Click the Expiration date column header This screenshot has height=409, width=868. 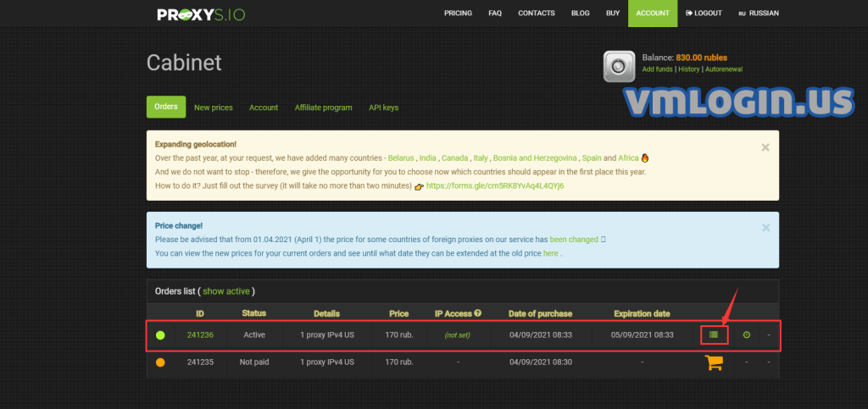point(643,314)
